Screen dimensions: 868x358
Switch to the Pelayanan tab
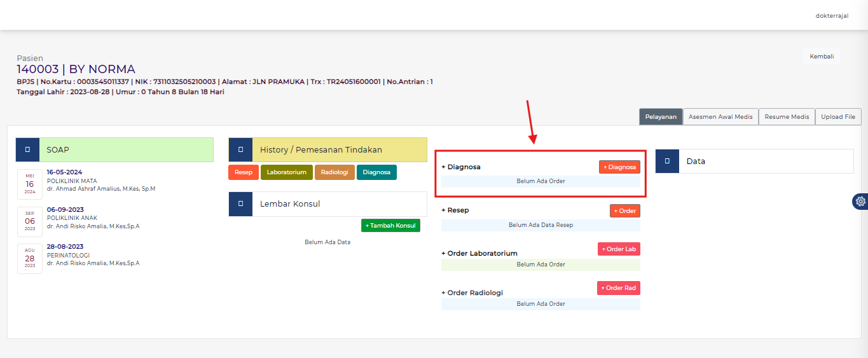click(661, 117)
